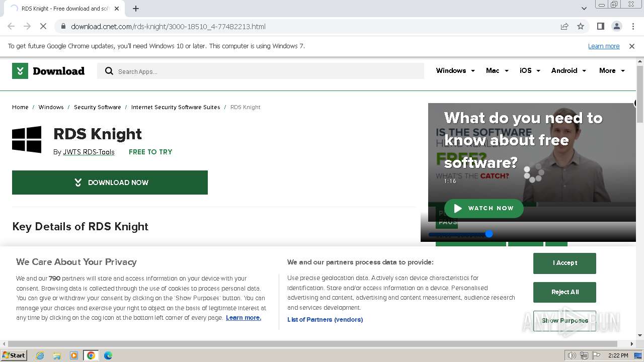Click the Show Purposes button

tap(565, 321)
